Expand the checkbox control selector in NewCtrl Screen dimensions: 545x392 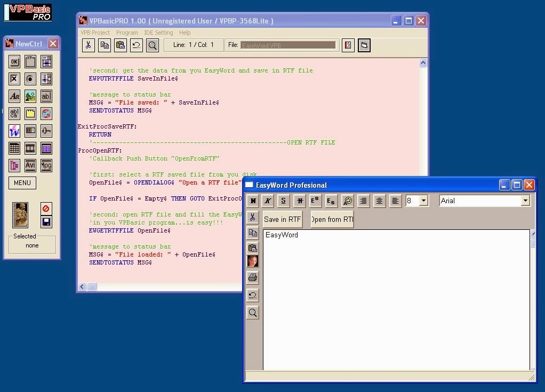click(x=14, y=78)
